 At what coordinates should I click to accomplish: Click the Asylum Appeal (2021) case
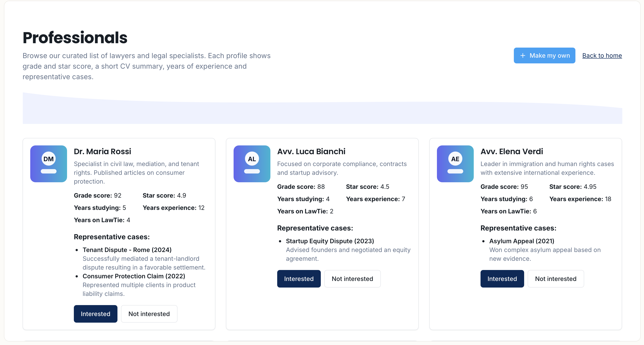click(x=522, y=241)
